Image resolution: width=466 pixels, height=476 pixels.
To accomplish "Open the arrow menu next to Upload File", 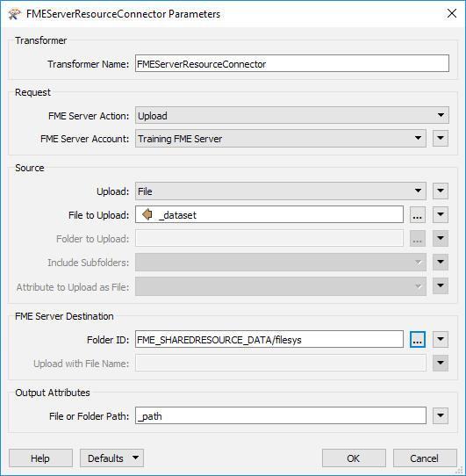I will 441,191.
